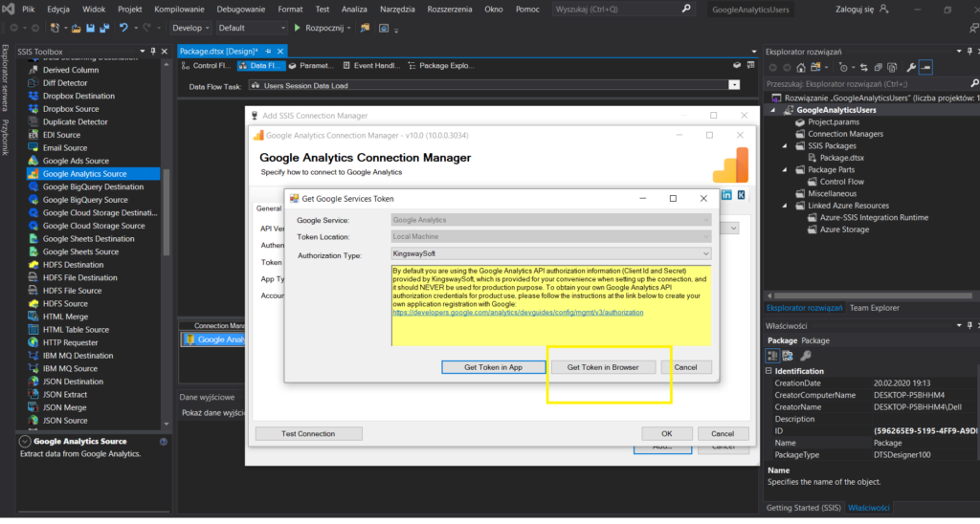Toggle Categorized view in Properties panel
The width and height of the screenshot is (980, 524).
click(772, 356)
